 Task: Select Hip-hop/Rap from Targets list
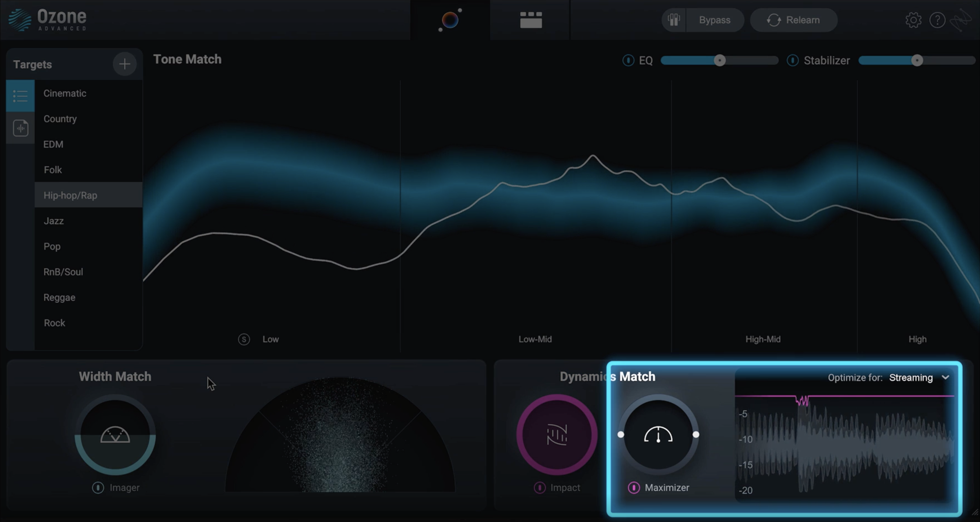click(x=70, y=195)
